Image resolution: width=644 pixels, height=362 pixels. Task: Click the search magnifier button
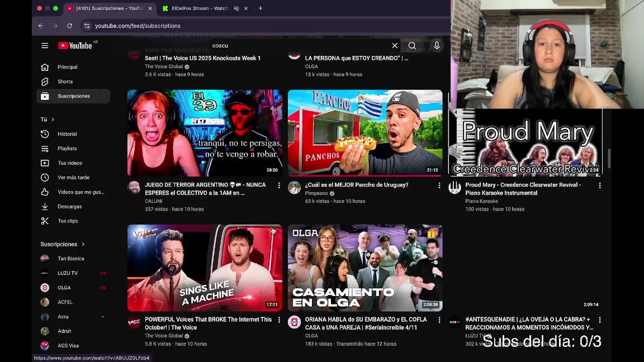(412, 46)
